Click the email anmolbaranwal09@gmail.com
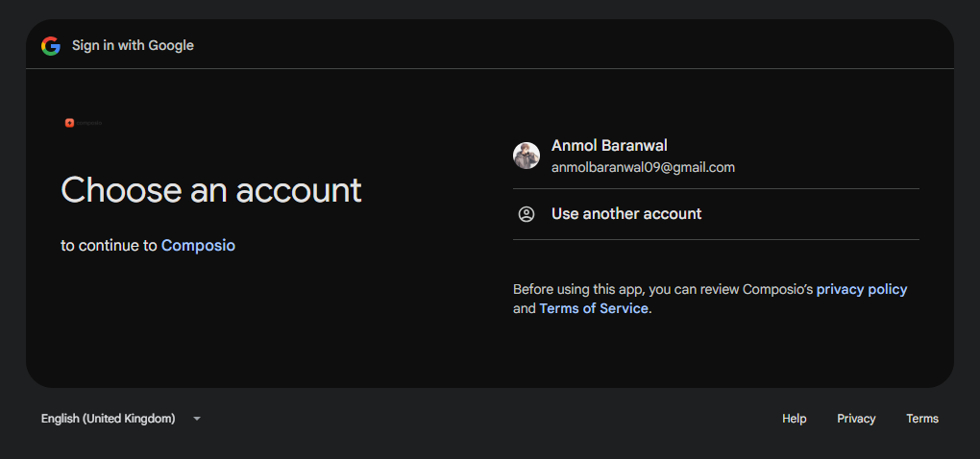The image size is (980, 459). click(643, 167)
